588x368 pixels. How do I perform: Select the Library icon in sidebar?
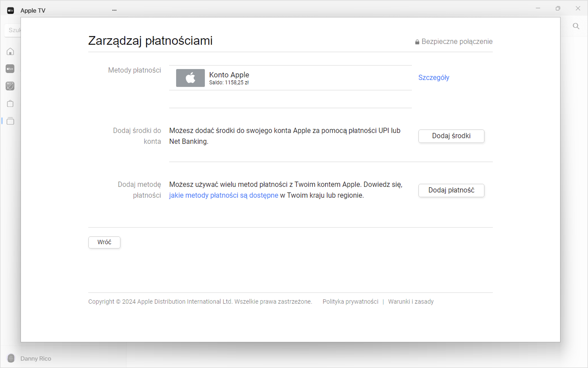click(10, 121)
